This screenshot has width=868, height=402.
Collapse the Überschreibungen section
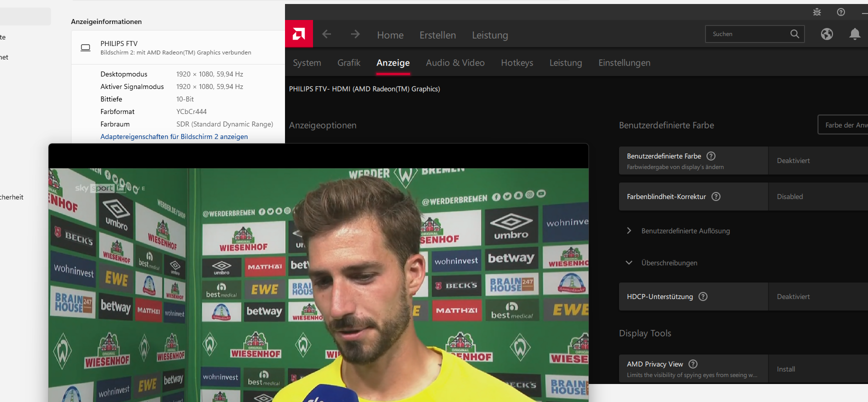click(661, 262)
